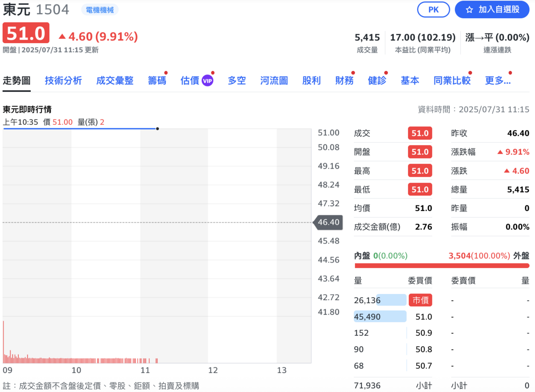Click the 開盤 51.0 badge
Screen dimensions: 535x392
click(x=420, y=152)
